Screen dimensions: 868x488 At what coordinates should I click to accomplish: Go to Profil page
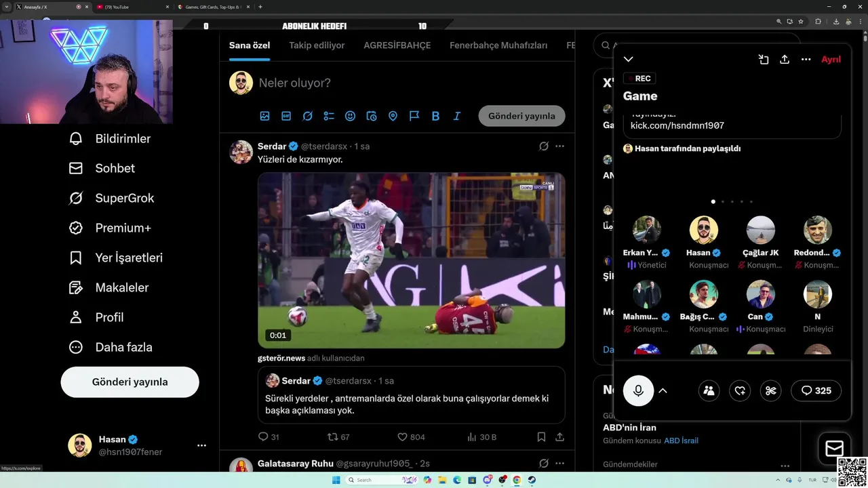(96, 317)
